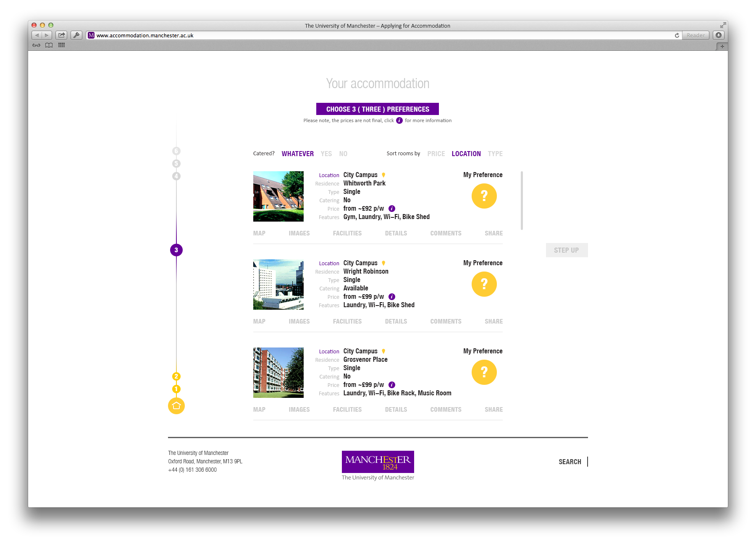Click the price info icon for Whitworth Park
This screenshot has width=756, height=546.
click(392, 209)
